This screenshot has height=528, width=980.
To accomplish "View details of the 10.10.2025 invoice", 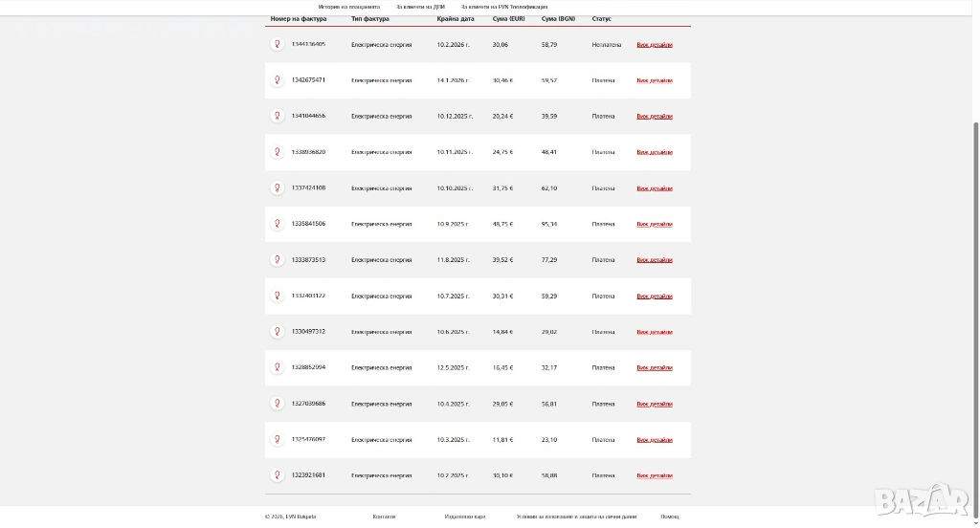I will tap(655, 188).
